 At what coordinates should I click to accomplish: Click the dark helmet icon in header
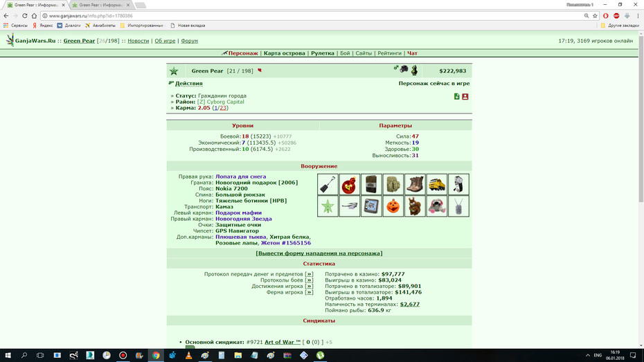404,69
